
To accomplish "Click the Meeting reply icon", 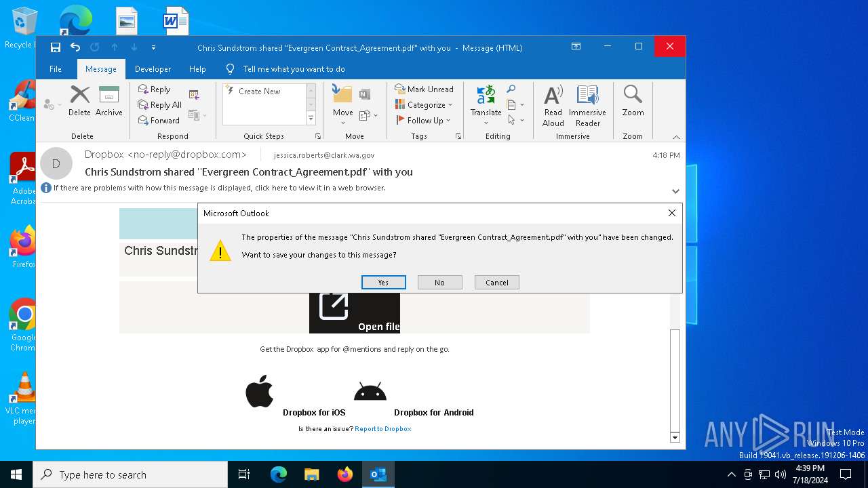I will click(195, 94).
